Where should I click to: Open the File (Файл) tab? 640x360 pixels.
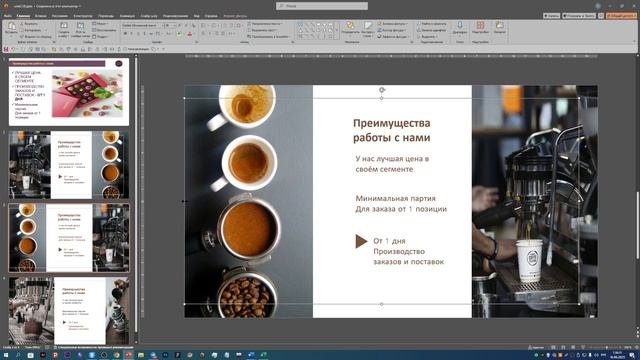7,16
